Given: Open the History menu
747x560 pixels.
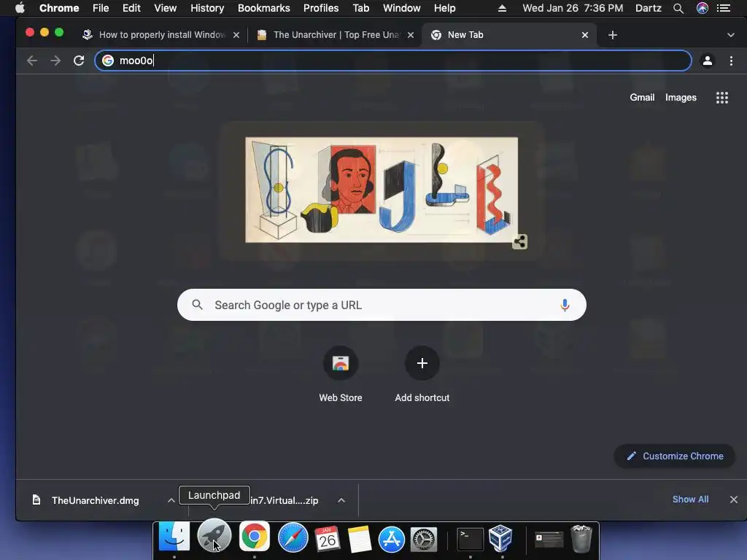Looking at the screenshot, I should coord(207,8).
